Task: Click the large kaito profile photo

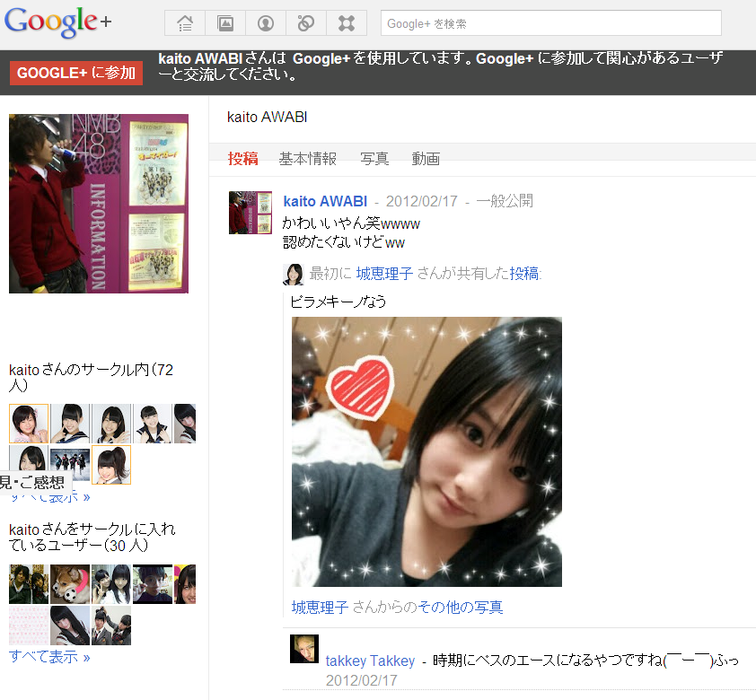Action: pos(99,204)
